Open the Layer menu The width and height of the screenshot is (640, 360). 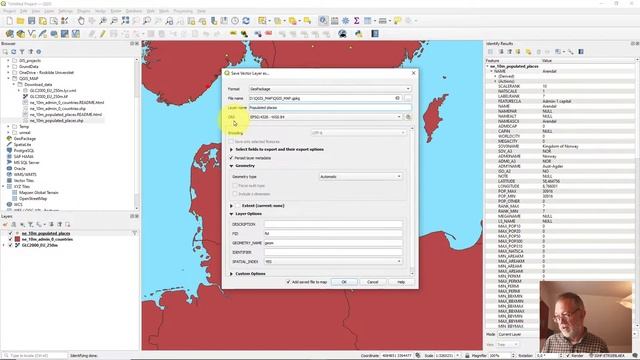49,11
